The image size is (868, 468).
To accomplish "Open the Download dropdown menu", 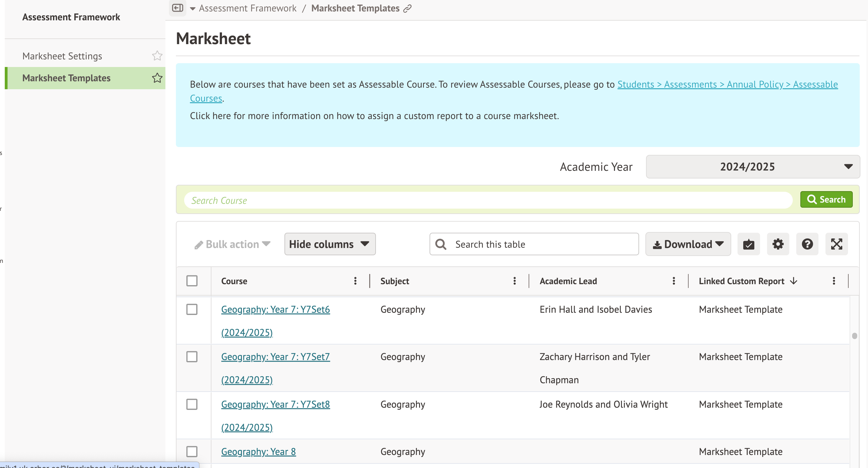I will tap(688, 244).
